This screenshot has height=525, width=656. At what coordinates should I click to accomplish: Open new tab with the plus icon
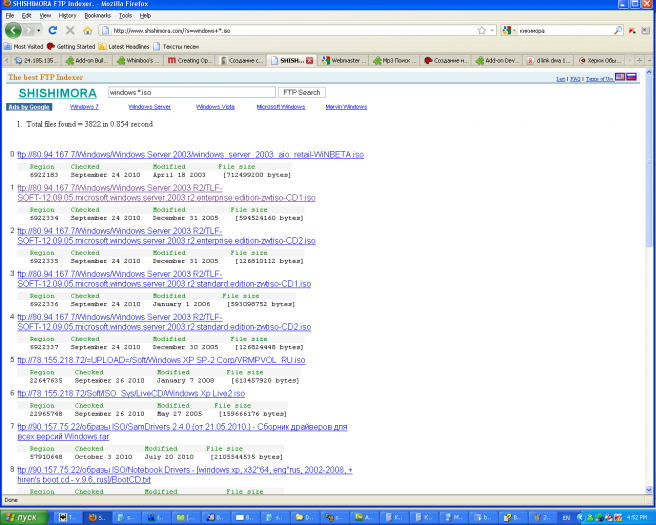coord(639,61)
